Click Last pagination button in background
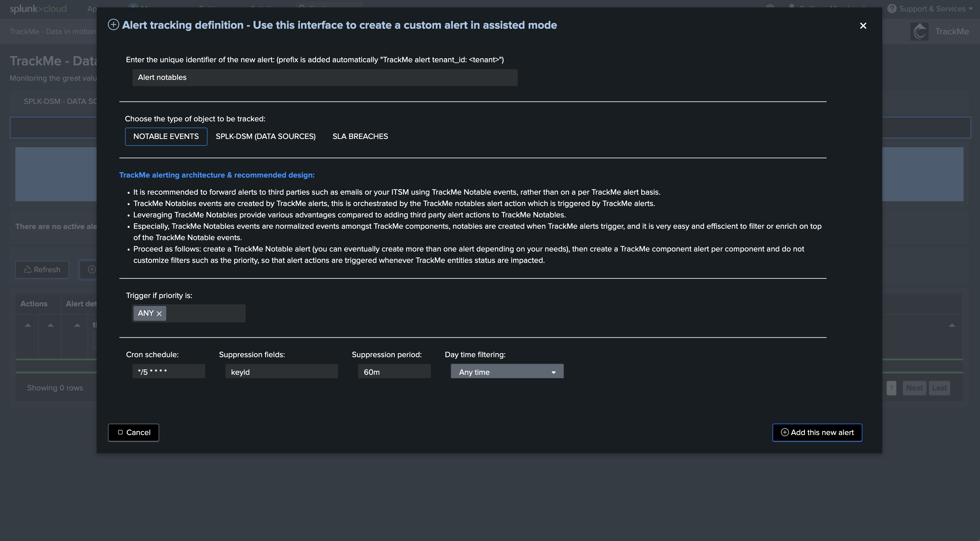The width and height of the screenshot is (980, 541). pos(939,388)
